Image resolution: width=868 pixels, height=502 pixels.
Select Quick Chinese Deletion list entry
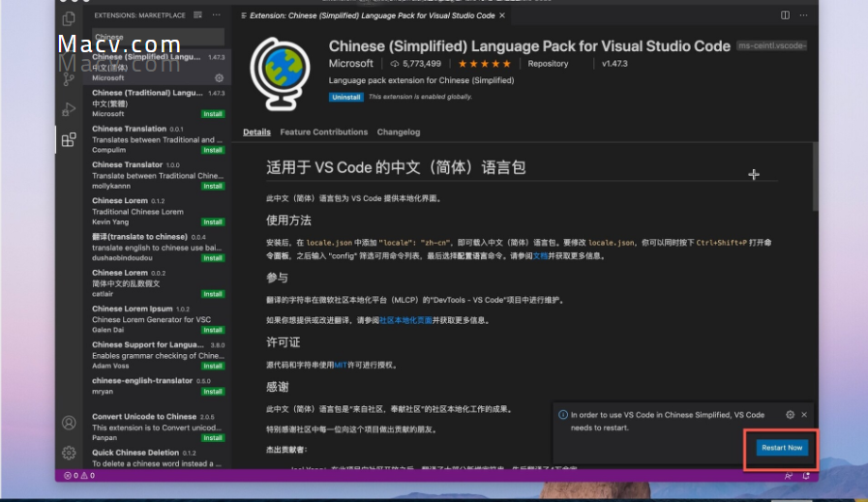click(x=158, y=458)
